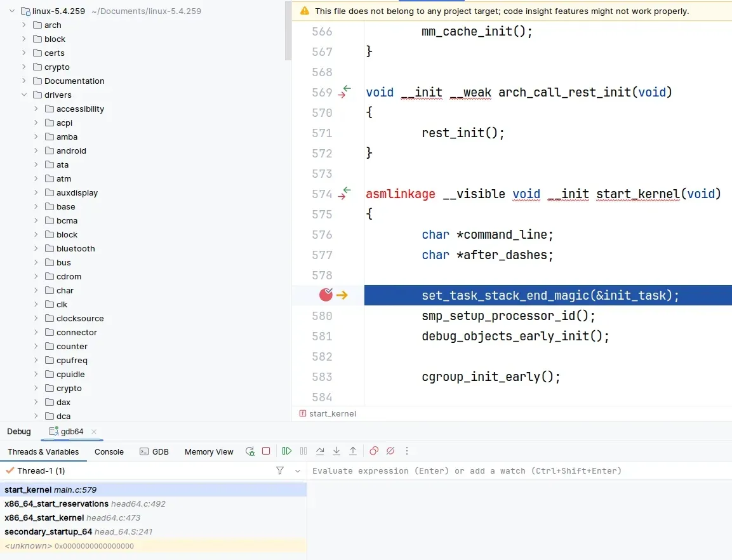Screen dimensions: 732x560
Task: Click the Debug tool window label
Action: pos(18,432)
